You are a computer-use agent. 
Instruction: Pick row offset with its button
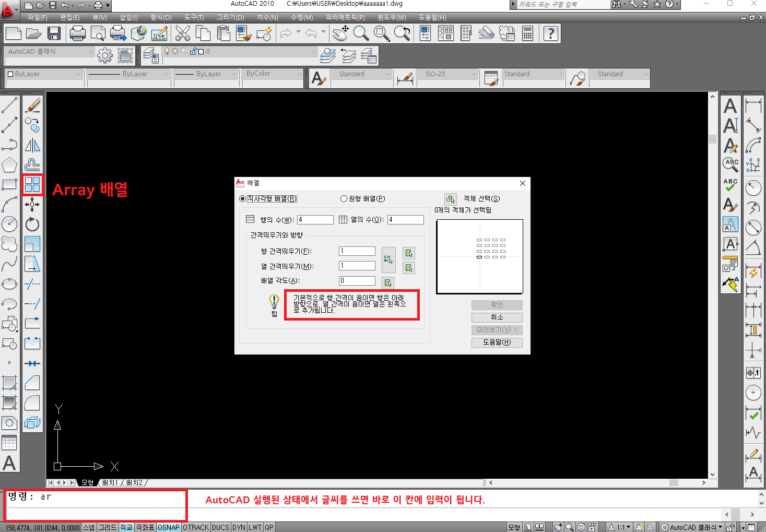click(409, 253)
